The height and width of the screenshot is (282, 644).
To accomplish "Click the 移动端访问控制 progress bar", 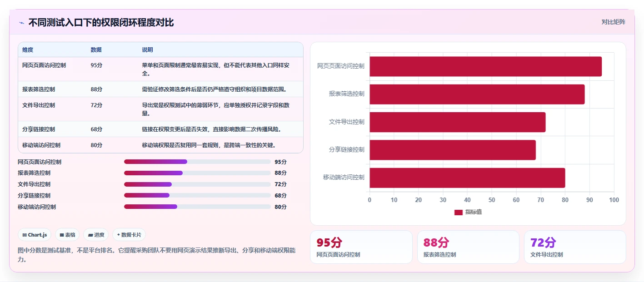I will point(197,207).
